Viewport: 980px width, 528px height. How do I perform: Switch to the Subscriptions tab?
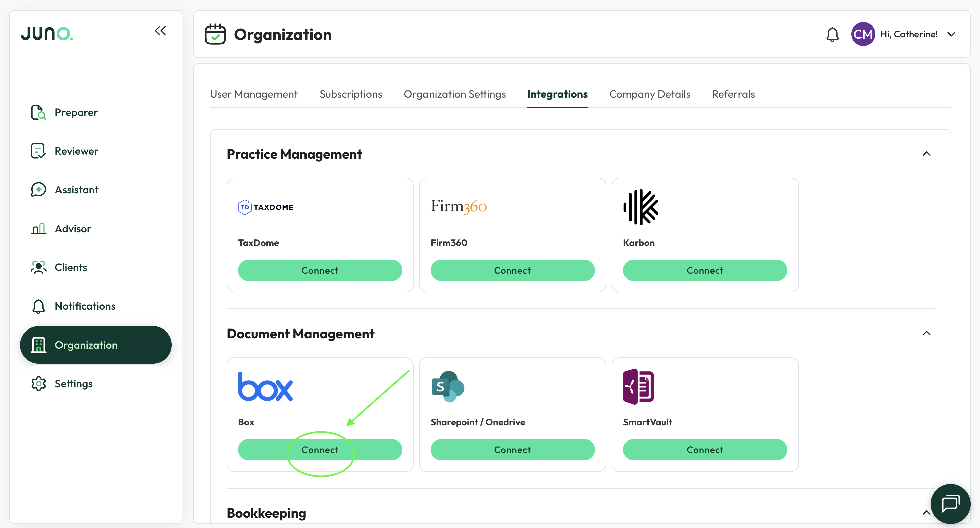pos(350,94)
